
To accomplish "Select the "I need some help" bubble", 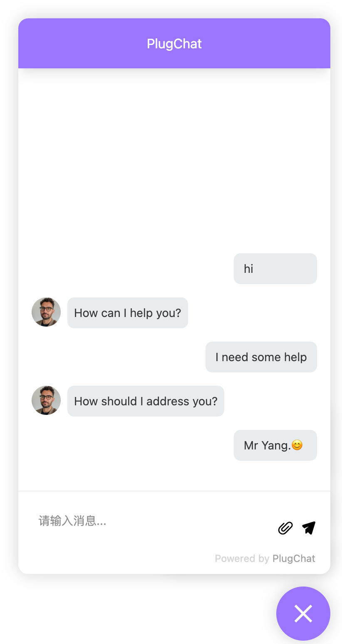I will coord(261,357).
